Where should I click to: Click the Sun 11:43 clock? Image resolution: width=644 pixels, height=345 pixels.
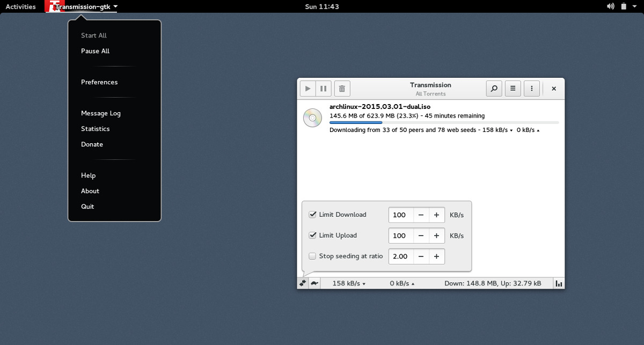[x=322, y=6]
